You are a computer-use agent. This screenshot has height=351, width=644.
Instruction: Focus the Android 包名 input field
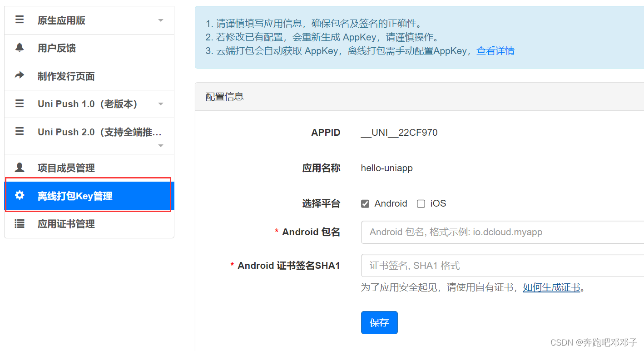coord(502,232)
